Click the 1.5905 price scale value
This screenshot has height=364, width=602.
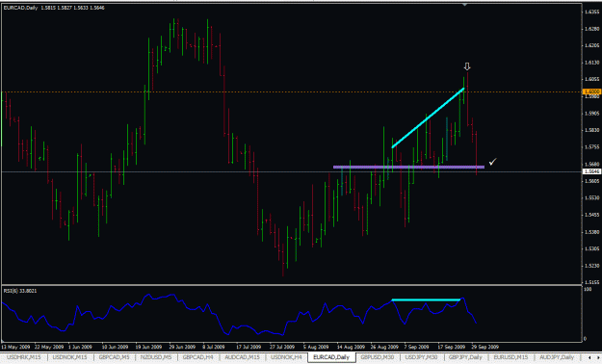click(x=592, y=114)
